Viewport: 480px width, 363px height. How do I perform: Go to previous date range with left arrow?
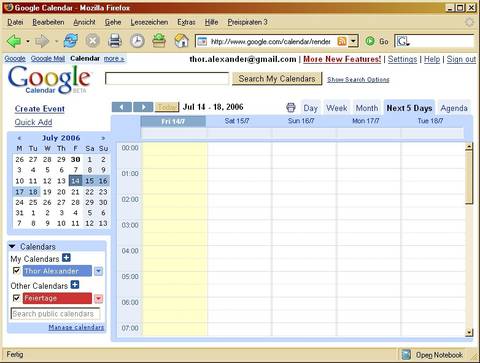(x=122, y=107)
